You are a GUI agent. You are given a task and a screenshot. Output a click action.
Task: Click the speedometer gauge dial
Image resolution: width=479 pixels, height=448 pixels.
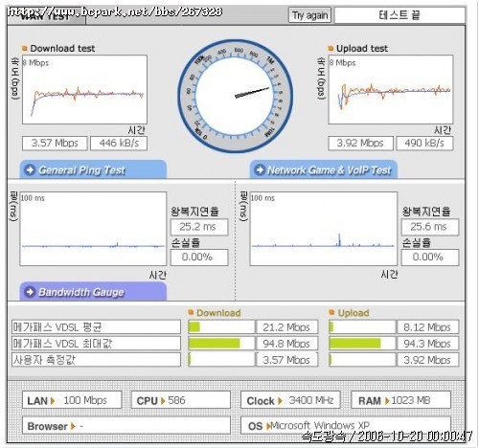pyautogui.click(x=236, y=96)
